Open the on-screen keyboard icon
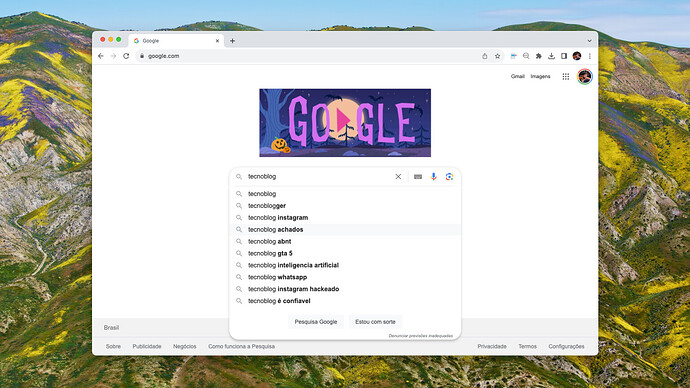The image size is (690, 388). 418,176
